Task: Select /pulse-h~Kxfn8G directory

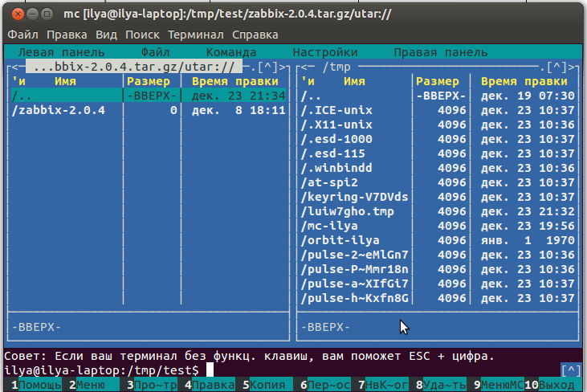Action: tap(438, 298)
